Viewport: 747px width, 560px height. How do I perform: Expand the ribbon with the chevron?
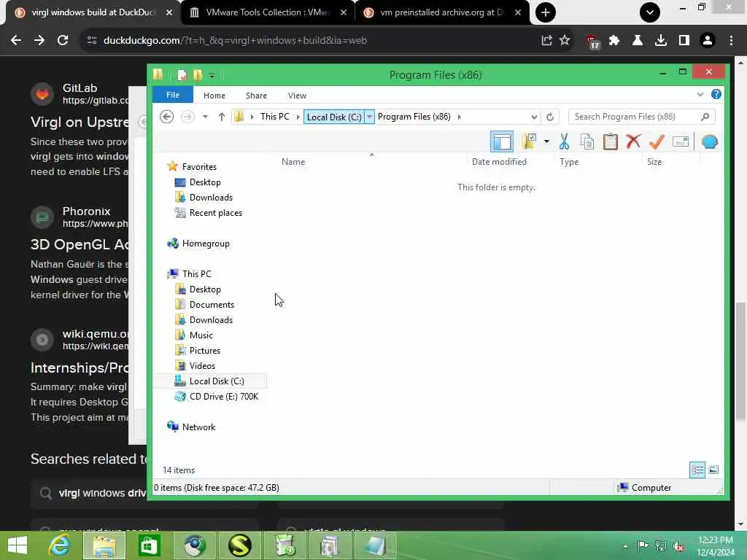pos(700,94)
